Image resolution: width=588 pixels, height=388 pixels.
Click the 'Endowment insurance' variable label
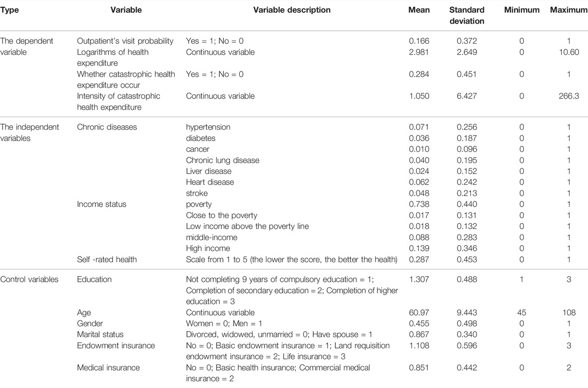(116, 345)
